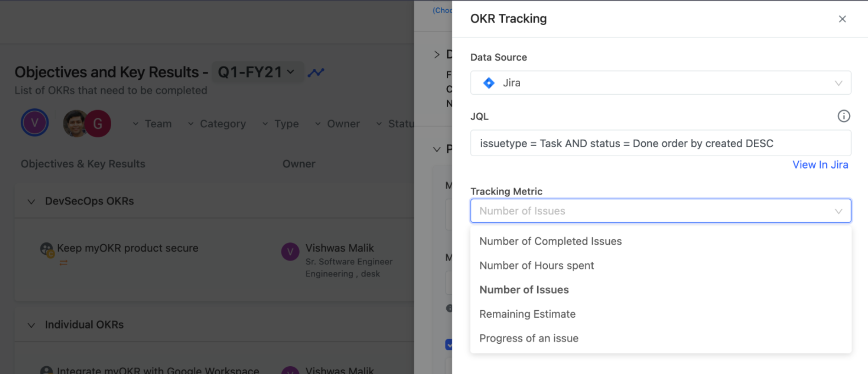Collapse the Individual OKRs section
Viewport: 868px width, 374px height.
pyautogui.click(x=31, y=325)
